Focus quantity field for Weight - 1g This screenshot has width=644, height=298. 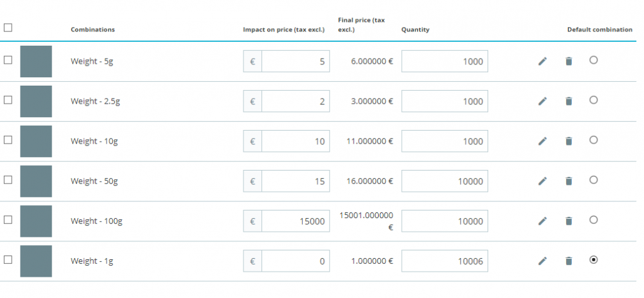444,261
